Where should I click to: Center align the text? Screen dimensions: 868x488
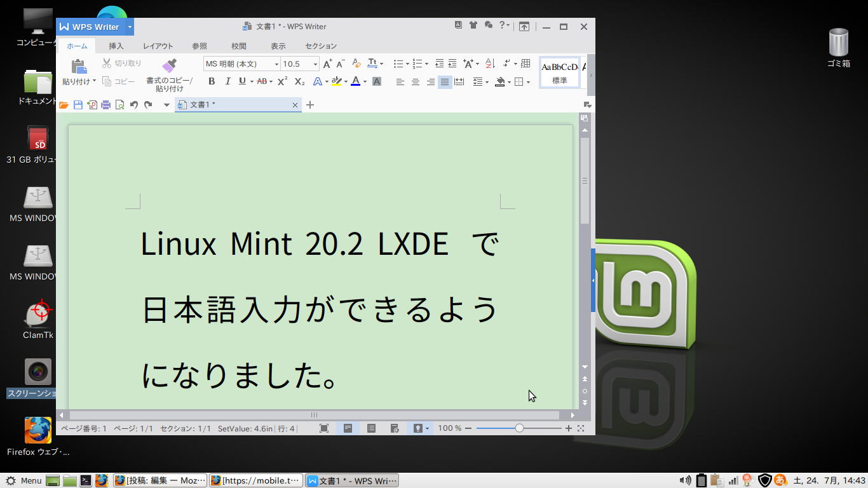416,81
